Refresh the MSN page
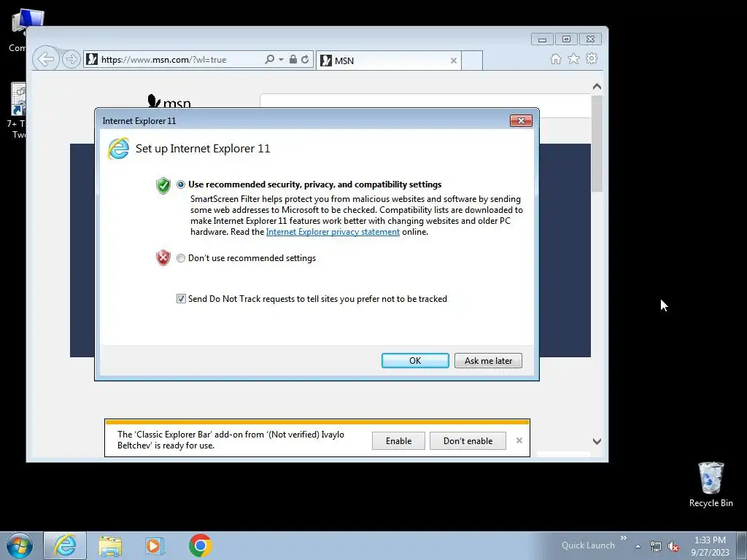The width and height of the screenshot is (747, 560). (305, 59)
